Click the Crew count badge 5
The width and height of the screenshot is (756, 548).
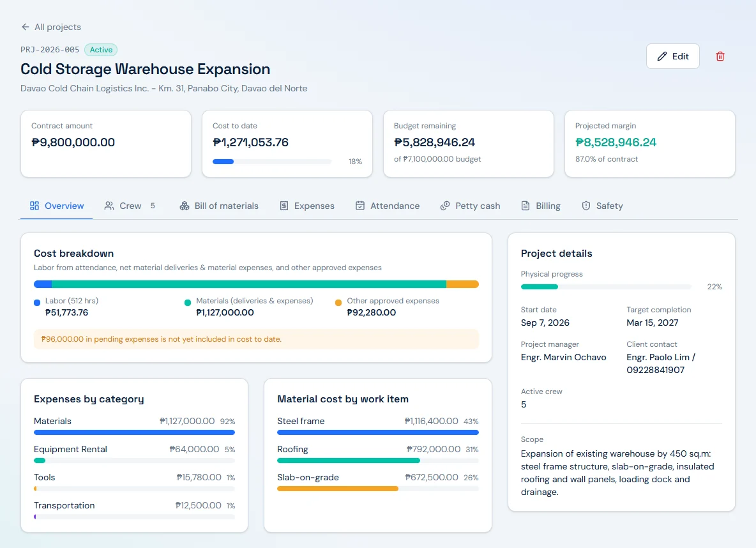153,206
